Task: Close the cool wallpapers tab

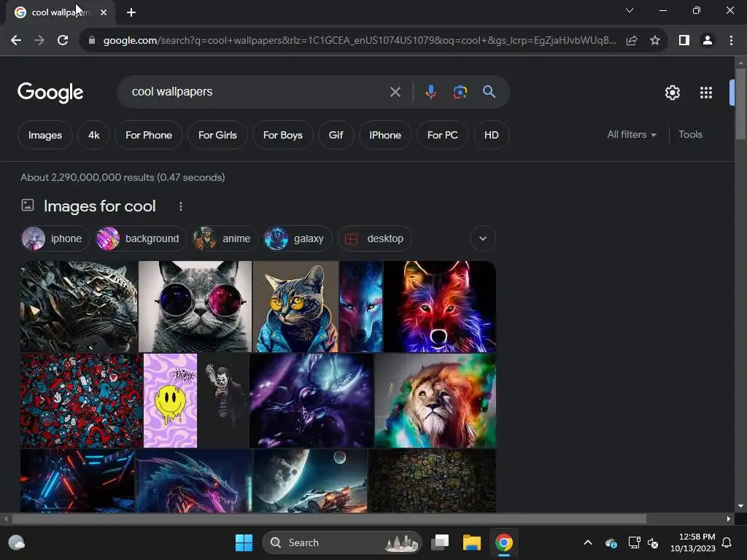Action: (x=104, y=12)
